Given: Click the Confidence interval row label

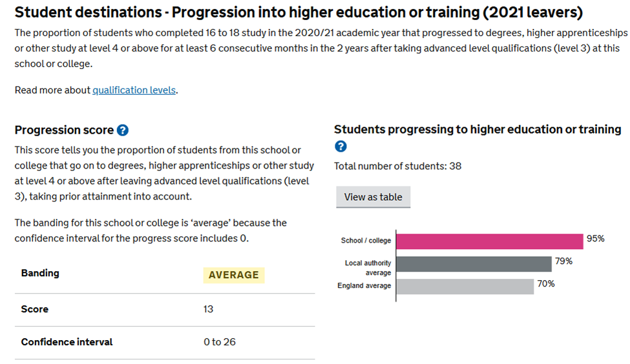Looking at the screenshot, I should pos(67,342).
